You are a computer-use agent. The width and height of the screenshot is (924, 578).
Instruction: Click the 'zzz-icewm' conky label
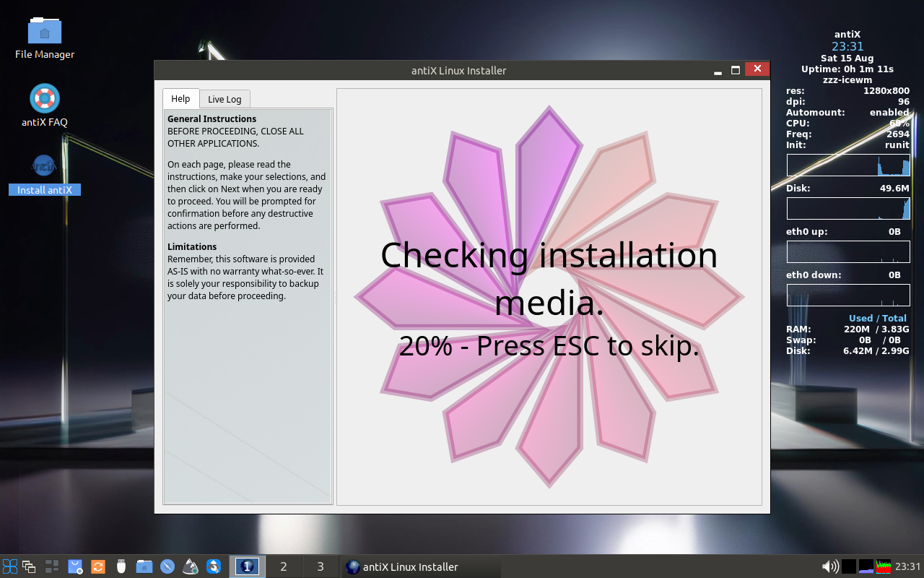(847, 80)
